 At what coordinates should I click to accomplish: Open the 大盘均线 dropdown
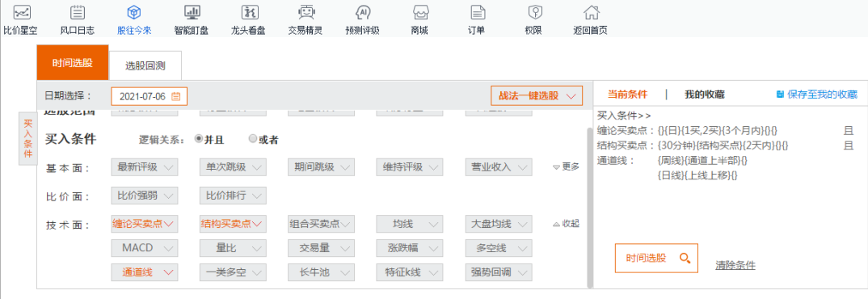click(x=499, y=224)
